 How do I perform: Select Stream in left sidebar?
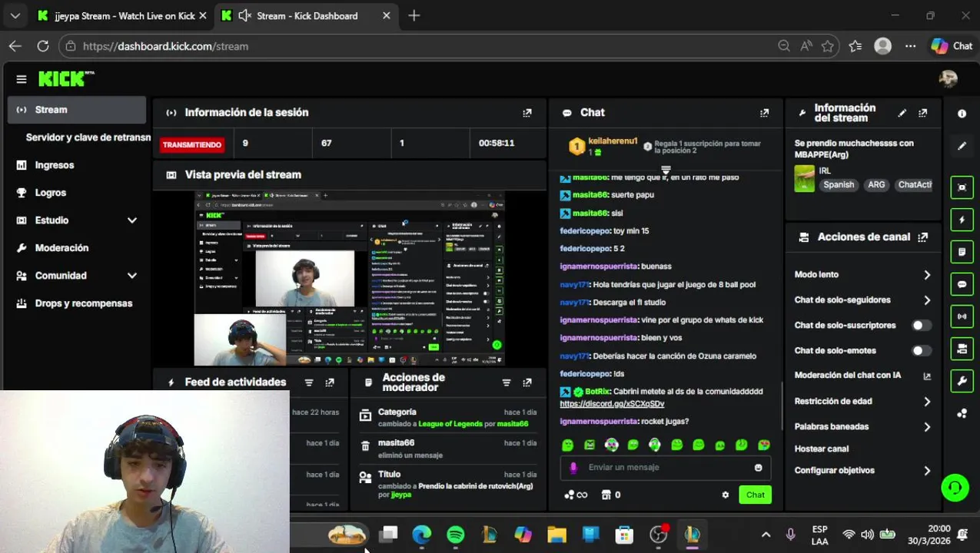(77, 110)
